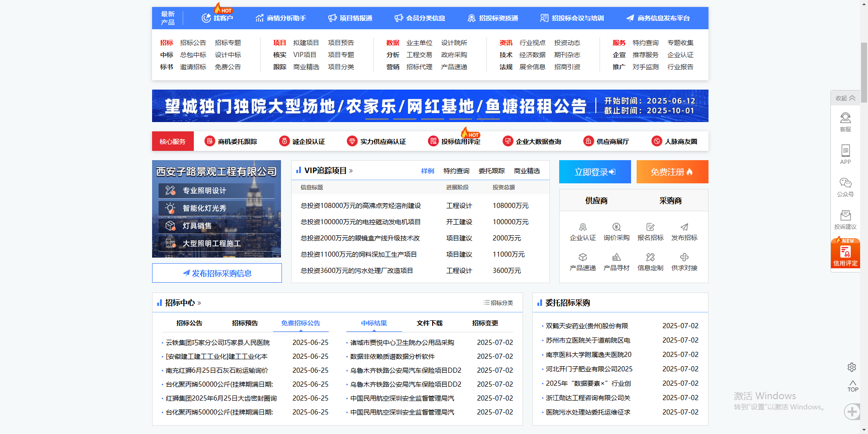Click the settings gear icon in sidebar
The width and height of the screenshot is (868, 434).
click(x=852, y=367)
